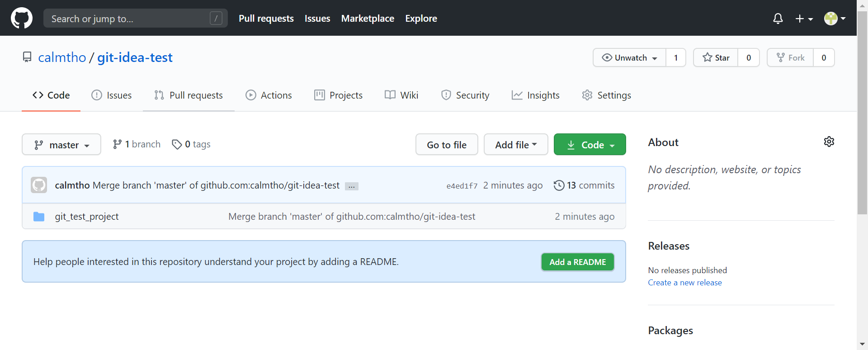Open the latest commit message link in header

[216, 185]
